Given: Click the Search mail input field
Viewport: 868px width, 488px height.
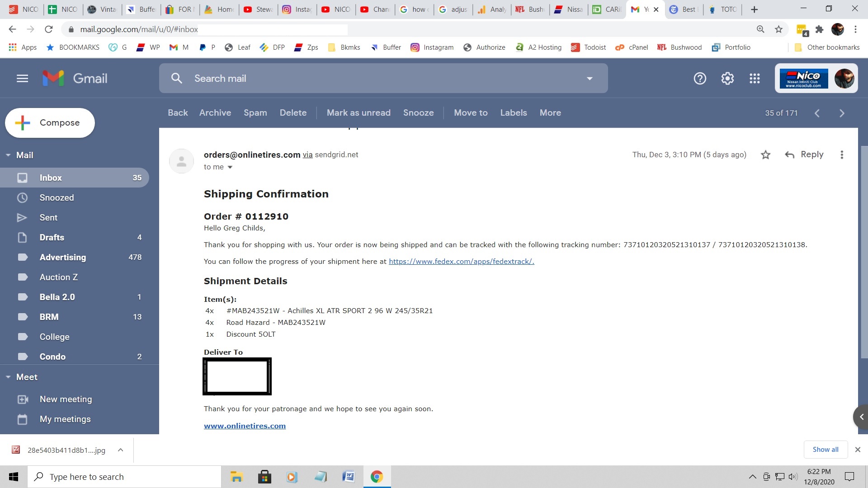Looking at the screenshot, I should tap(384, 79).
